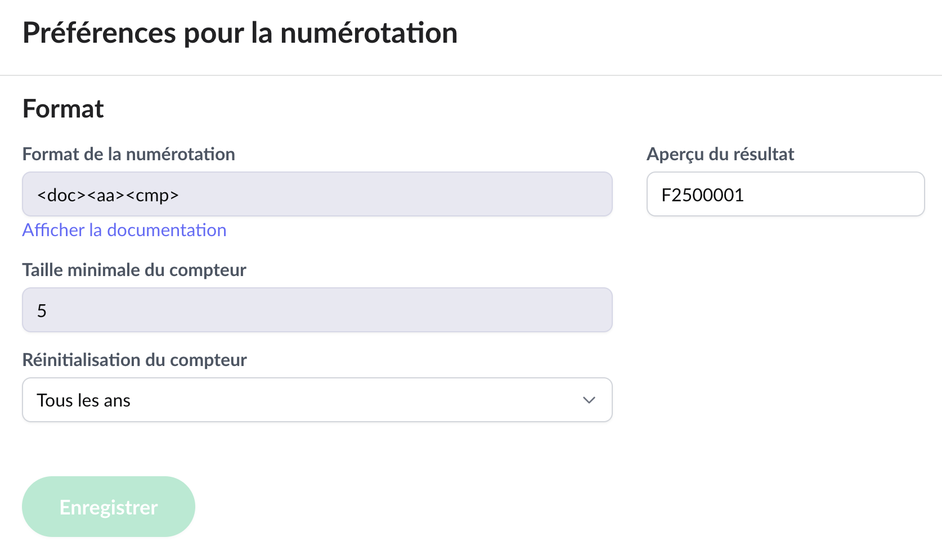
Task: Click the 'F2500001' preview value
Action: pyautogui.click(x=702, y=195)
